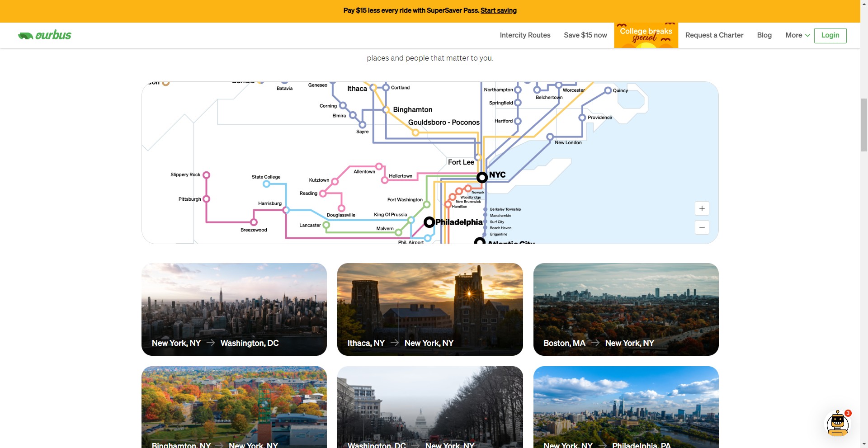Zoom in on the route map
Image resolution: width=868 pixels, height=448 pixels.
(702, 208)
